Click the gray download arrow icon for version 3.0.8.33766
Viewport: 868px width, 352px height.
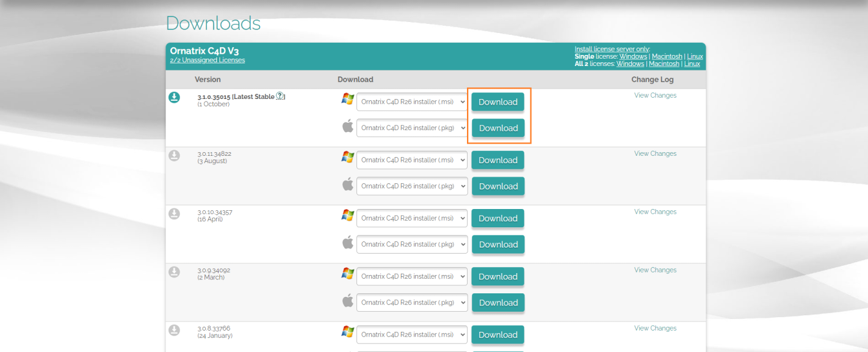click(174, 329)
